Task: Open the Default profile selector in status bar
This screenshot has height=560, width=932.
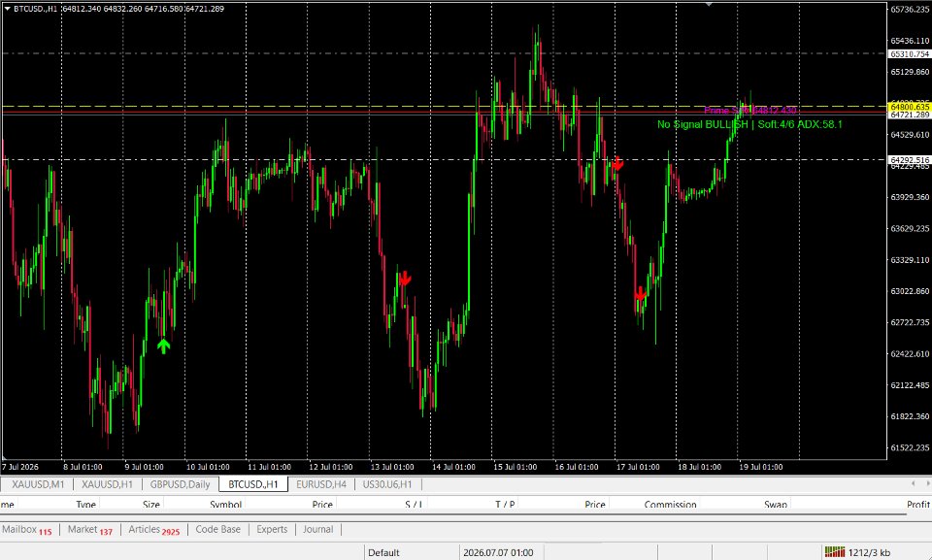Action: point(383,552)
